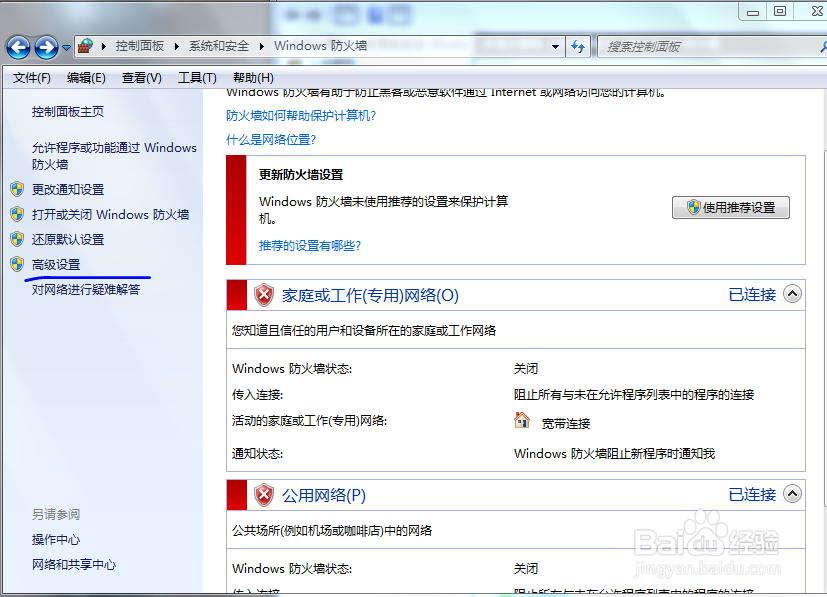Image resolution: width=827 pixels, height=597 pixels.
Task: Open 操作中心 under 另请参阅
Action: (x=55, y=540)
